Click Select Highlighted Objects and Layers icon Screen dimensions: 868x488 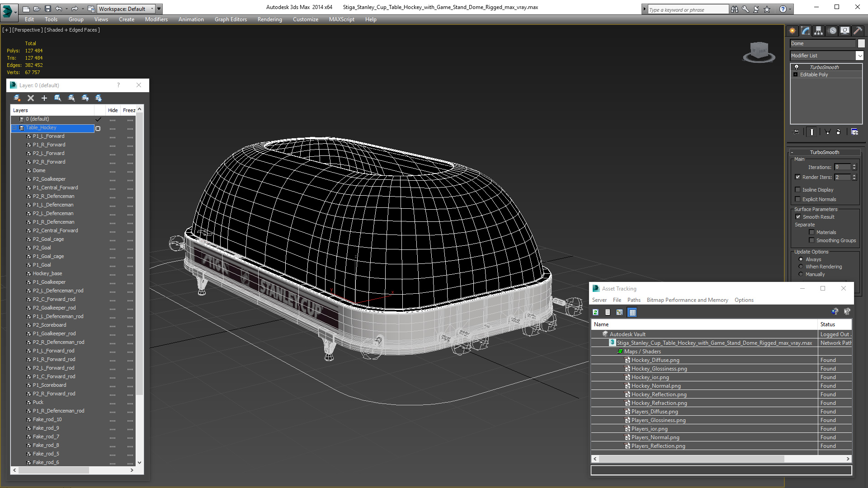(58, 98)
